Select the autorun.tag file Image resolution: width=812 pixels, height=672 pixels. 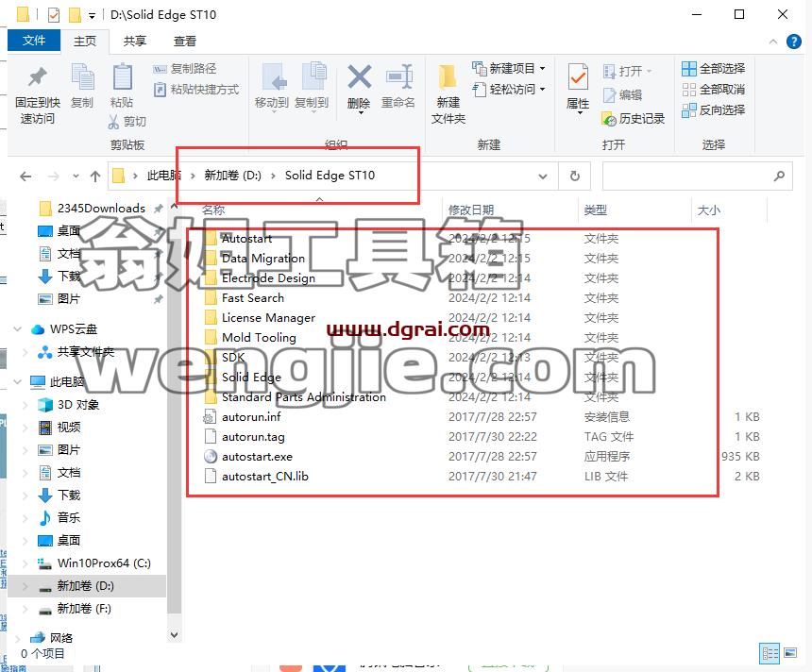tap(253, 437)
